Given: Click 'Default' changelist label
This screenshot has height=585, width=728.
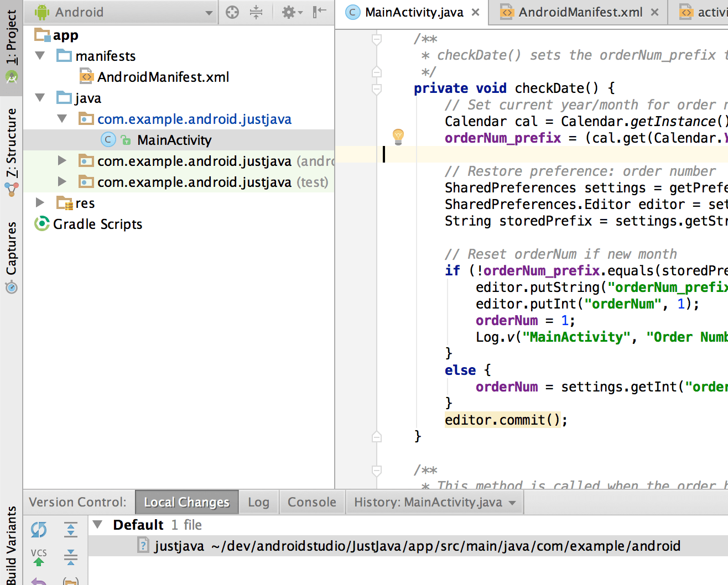Looking at the screenshot, I should [138, 525].
